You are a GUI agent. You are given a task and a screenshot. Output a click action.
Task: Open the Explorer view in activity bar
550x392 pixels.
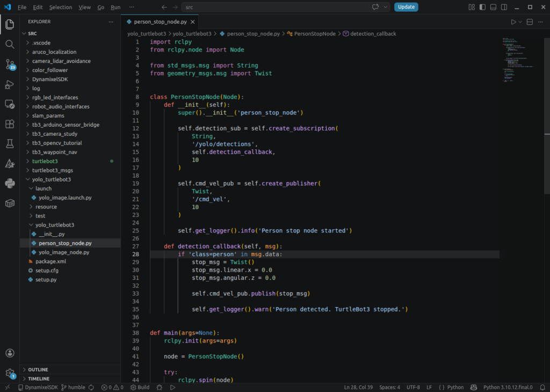[10, 24]
